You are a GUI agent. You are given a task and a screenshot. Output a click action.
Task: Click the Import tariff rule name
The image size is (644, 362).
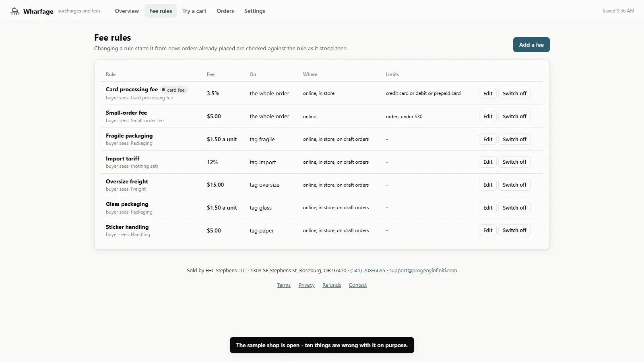tap(123, 158)
